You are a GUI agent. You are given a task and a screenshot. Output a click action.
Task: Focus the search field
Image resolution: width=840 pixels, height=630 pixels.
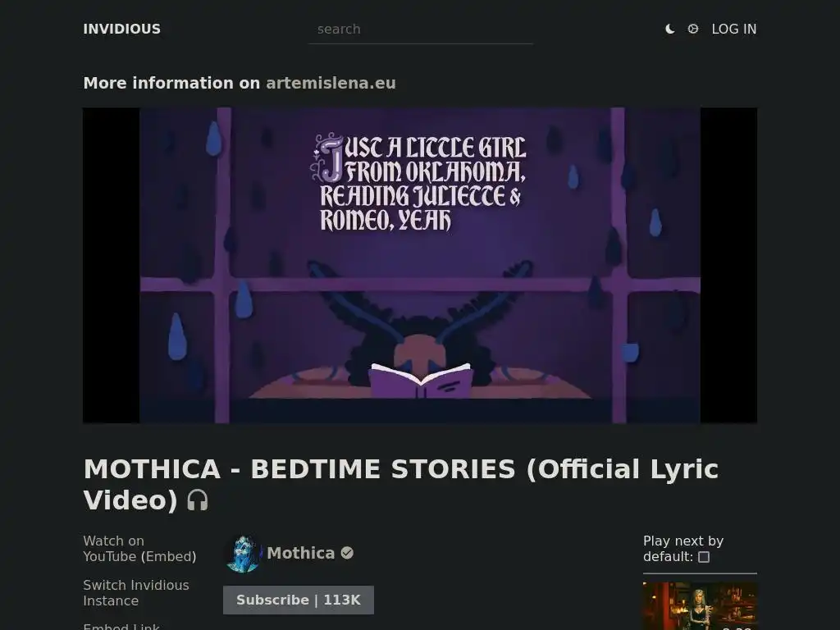pos(421,30)
